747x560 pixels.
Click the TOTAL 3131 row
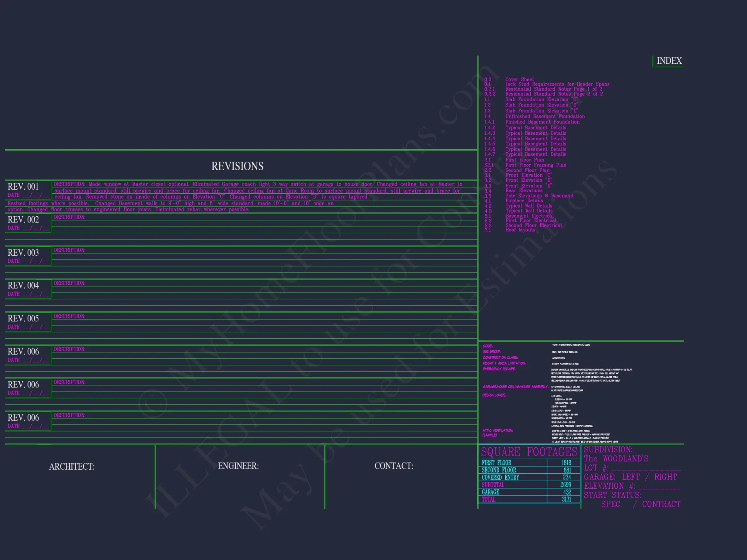point(529,500)
